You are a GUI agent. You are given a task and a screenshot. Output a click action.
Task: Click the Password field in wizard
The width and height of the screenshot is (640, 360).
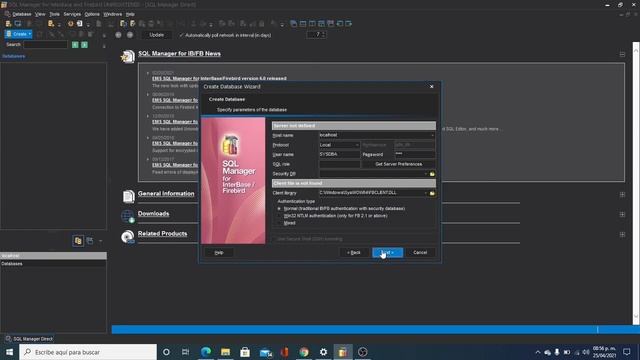[415, 154]
